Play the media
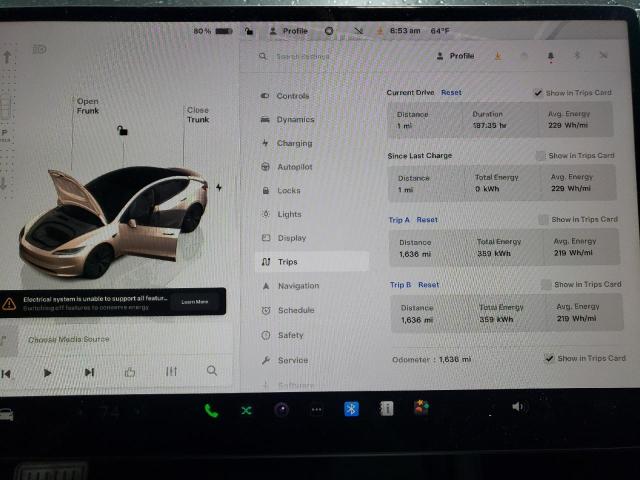 pos(47,373)
